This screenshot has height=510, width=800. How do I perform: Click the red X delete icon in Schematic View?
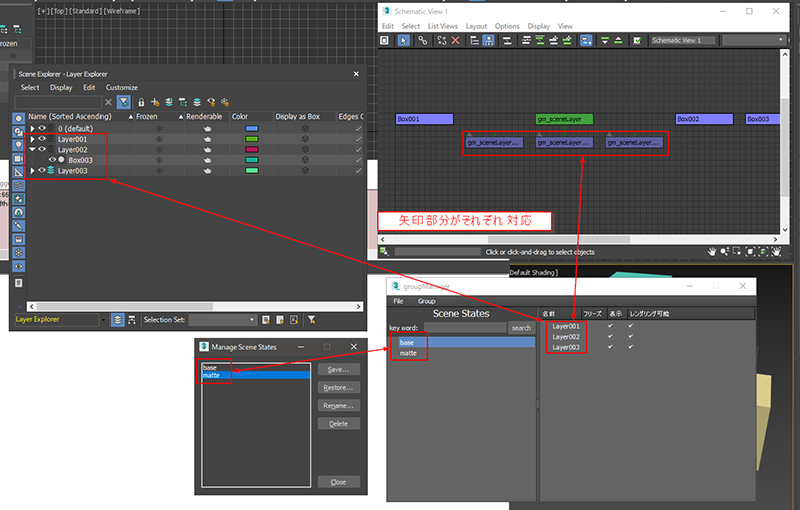[x=456, y=40]
